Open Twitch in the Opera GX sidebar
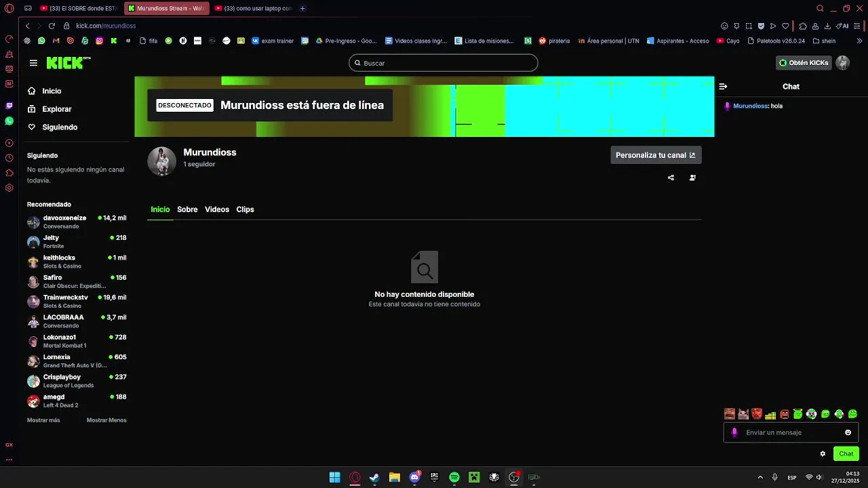The image size is (868, 488). click(x=9, y=106)
